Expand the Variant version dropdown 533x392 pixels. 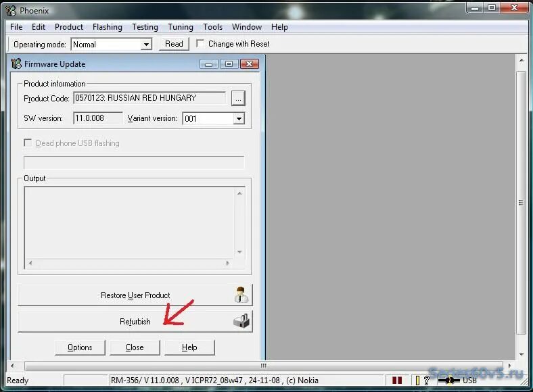tap(239, 118)
